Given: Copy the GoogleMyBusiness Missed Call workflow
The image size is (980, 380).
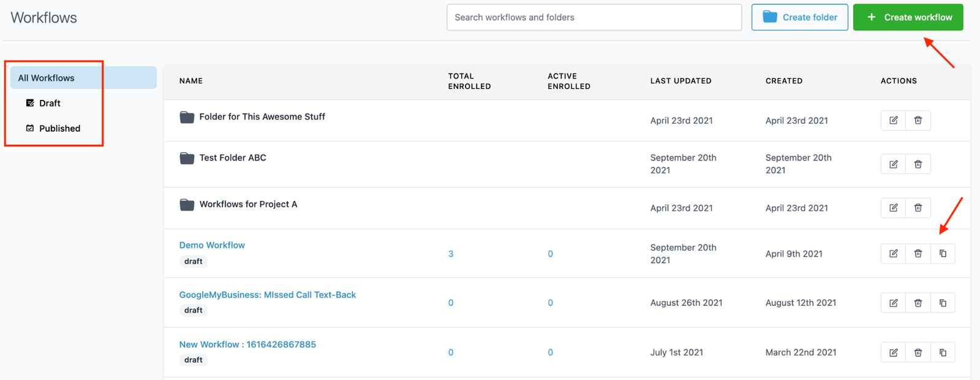Looking at the screenshot, I should point(943,303).
